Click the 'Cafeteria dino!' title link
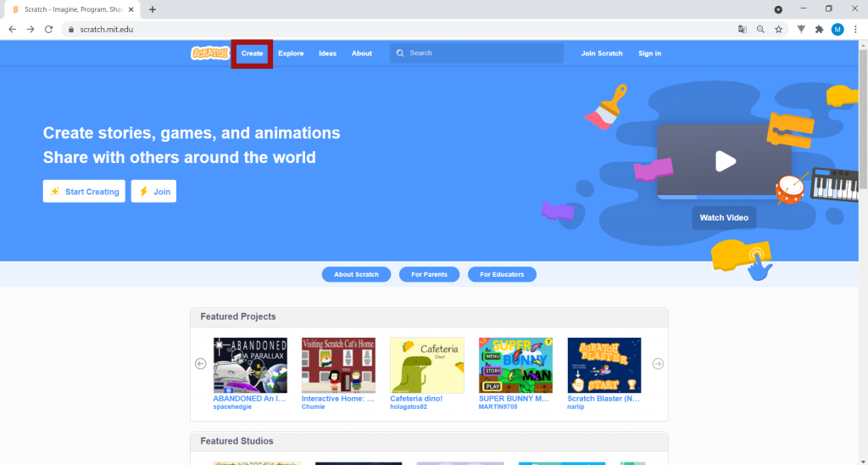This screenshot has width=868, height=465. tap(416, 399)
